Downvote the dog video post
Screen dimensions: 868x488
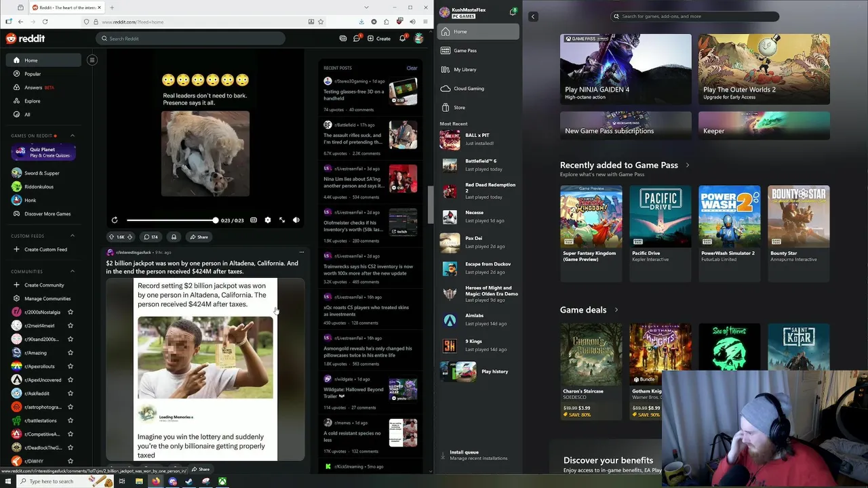coord(130,237)
